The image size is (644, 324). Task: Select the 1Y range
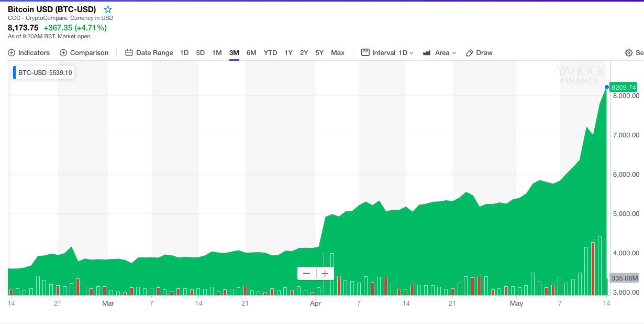[288, 52]
